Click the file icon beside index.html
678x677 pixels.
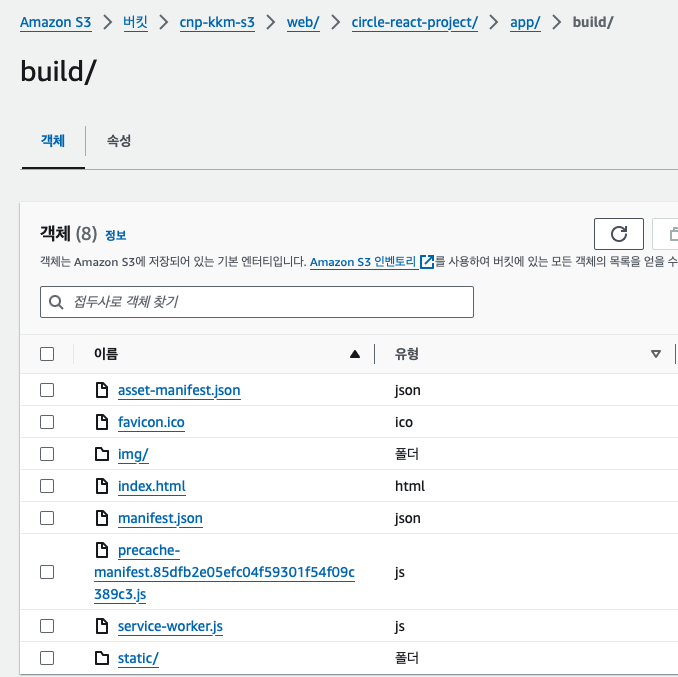tap(100, 486)
